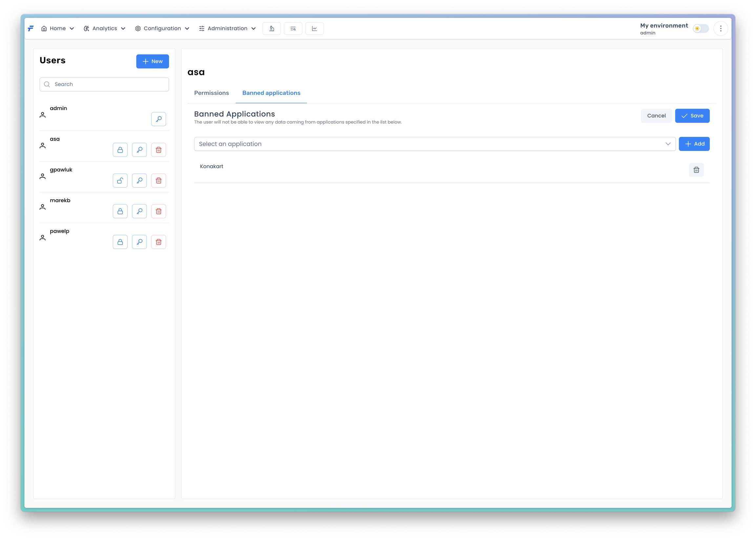Screen dimensions: 756x539
Task: Click the key icon for user admin
Action: tap(158, 119)
